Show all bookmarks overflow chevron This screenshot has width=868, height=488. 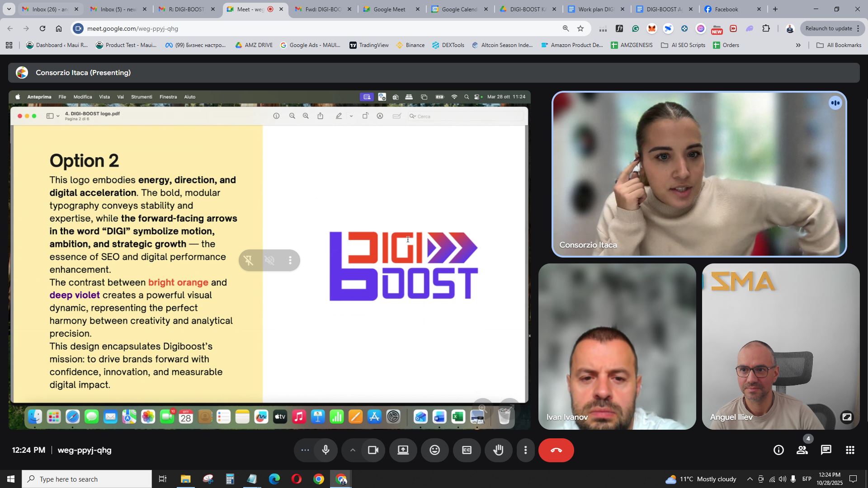pos(798,45)
